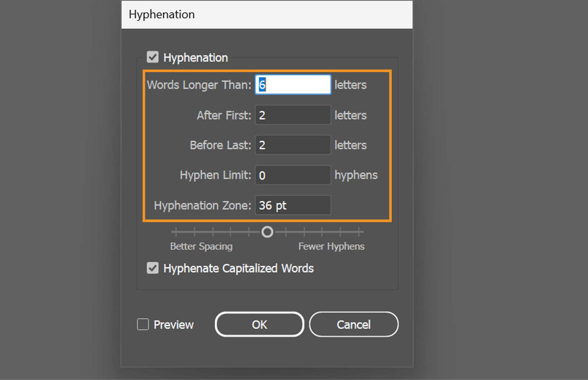Click the Fewer Hyphens label
This screenshot has height=380, width=588.
click(x=331, y=246)
